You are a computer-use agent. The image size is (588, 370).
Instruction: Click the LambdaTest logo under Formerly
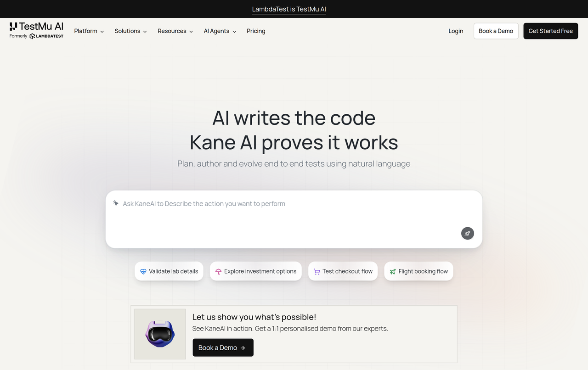46,36
